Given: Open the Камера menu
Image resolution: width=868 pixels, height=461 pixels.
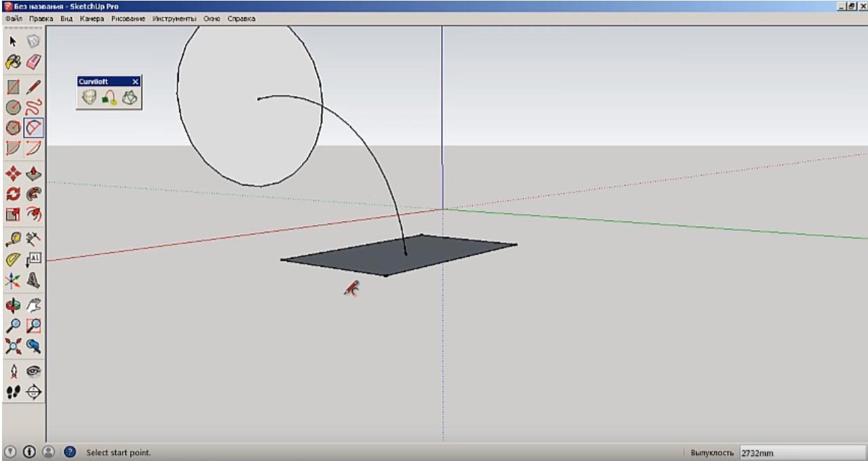Looking at the screenshot, I should [93, 18].
